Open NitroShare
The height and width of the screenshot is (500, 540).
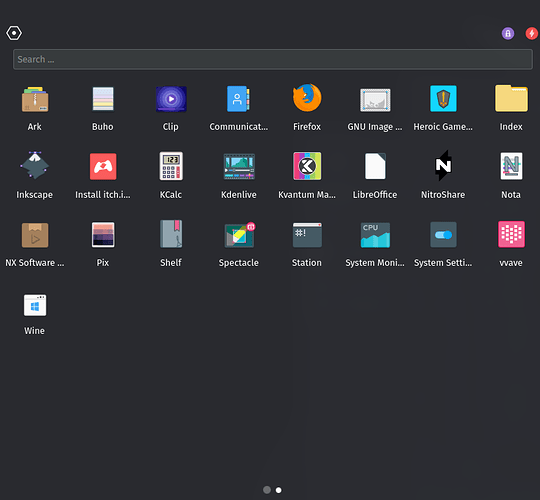pos(443,166)
